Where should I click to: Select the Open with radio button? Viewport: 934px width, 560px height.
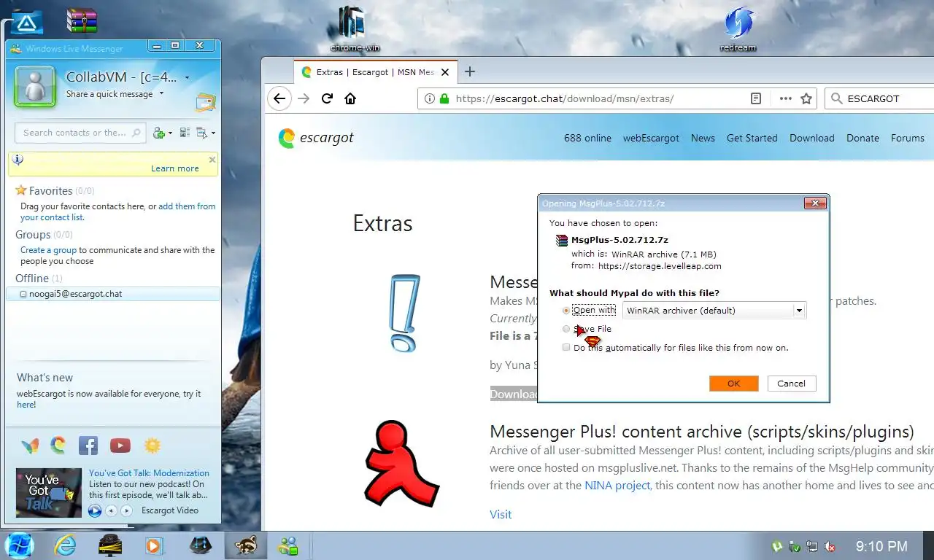pos(566,310)
